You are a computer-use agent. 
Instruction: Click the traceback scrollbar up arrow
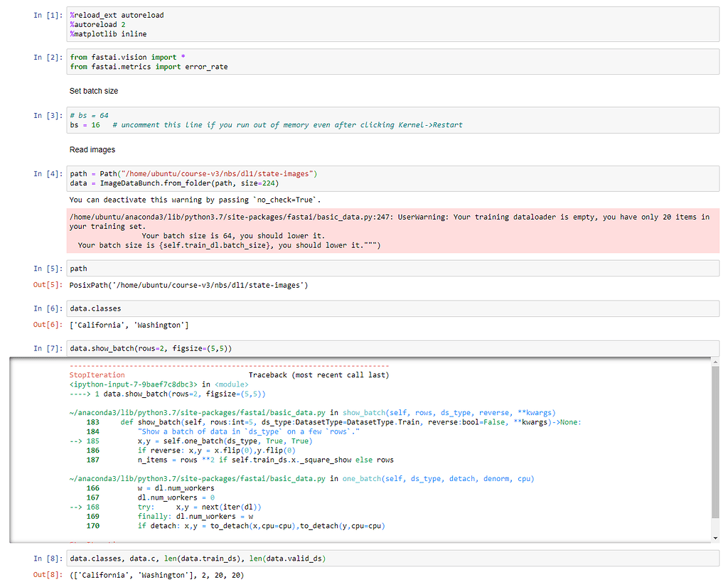click(714, 362)
